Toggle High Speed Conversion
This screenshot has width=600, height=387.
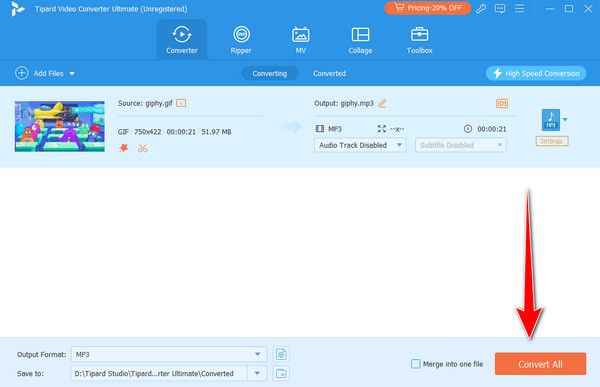(536, 73)
